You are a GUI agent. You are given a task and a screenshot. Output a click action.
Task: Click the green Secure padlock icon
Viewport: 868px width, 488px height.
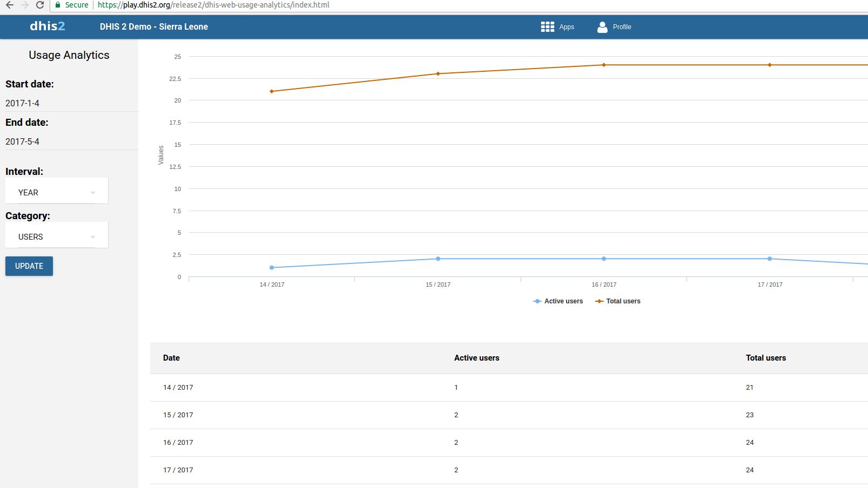(58, 5)
